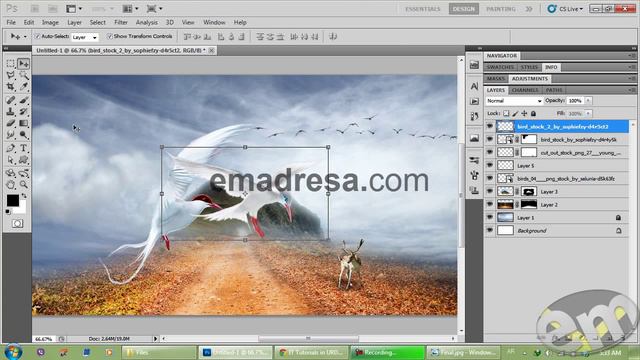Click Align top edges icon

[187, 37]
